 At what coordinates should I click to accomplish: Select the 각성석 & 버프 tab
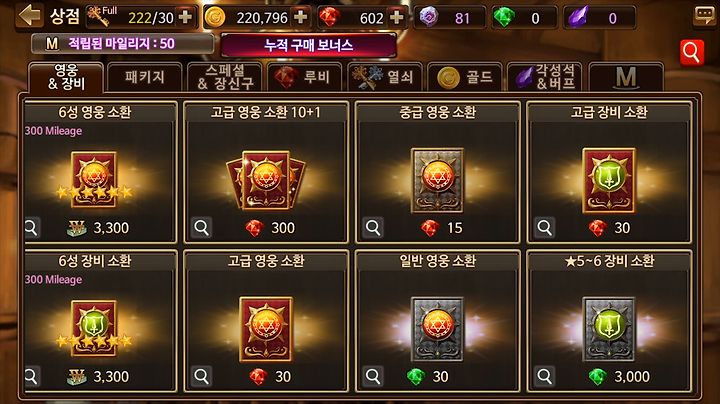point(545,77)
